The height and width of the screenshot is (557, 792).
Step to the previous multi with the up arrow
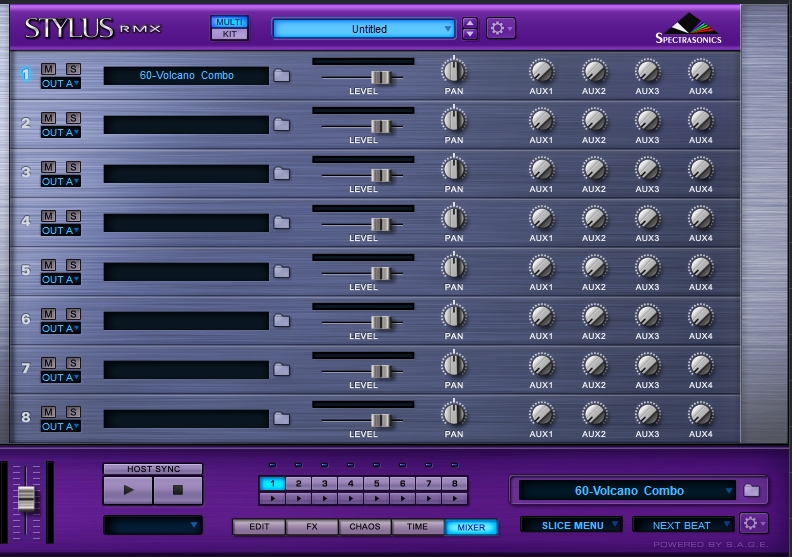(x=470, y=23)
